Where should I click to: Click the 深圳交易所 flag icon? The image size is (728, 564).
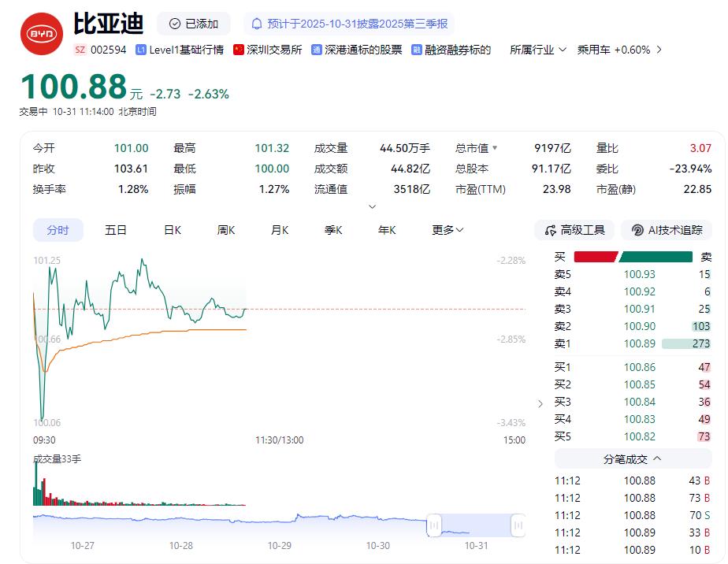[x=239, y=50]
